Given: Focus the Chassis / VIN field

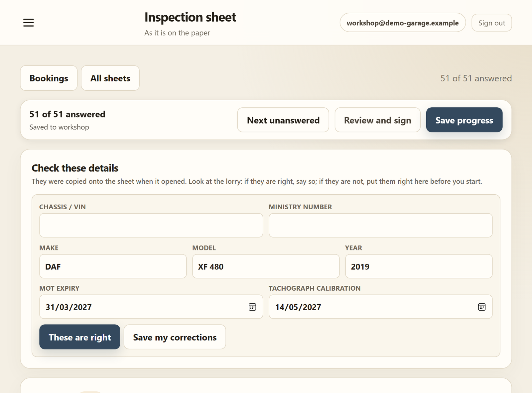Looking at the screenshot, I should coord(151,225).
